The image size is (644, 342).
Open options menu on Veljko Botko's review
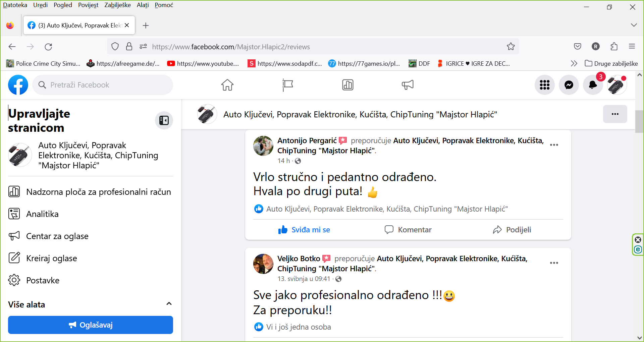tap(554, 263)
